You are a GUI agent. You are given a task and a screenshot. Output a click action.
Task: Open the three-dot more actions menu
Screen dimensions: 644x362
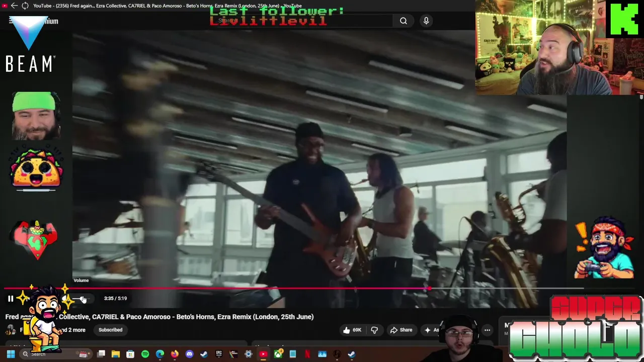[x=487, y=330]
